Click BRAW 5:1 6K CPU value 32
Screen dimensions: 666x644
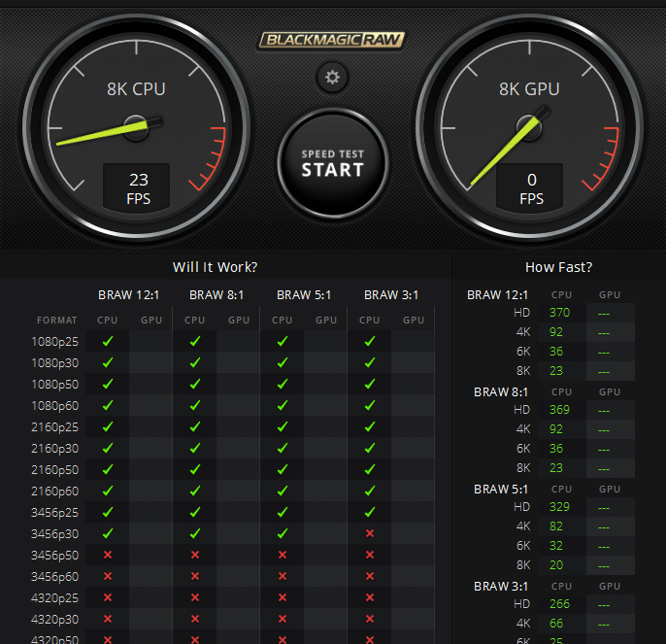pos(556,546)
